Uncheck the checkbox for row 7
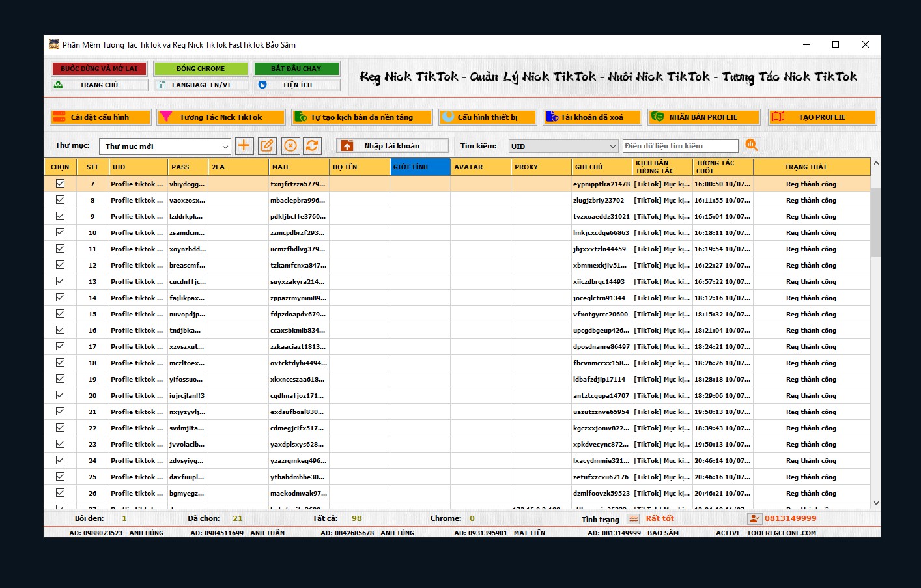The height and width of the screenshot is (588, 921). (x=60, y=184)
